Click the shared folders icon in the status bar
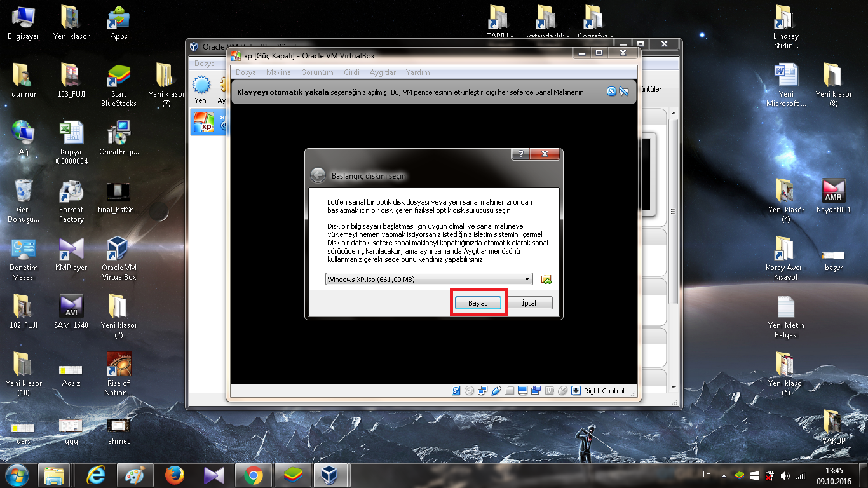Image resolution: width=868 pixels, height=488 pixels. click(509, 391)
